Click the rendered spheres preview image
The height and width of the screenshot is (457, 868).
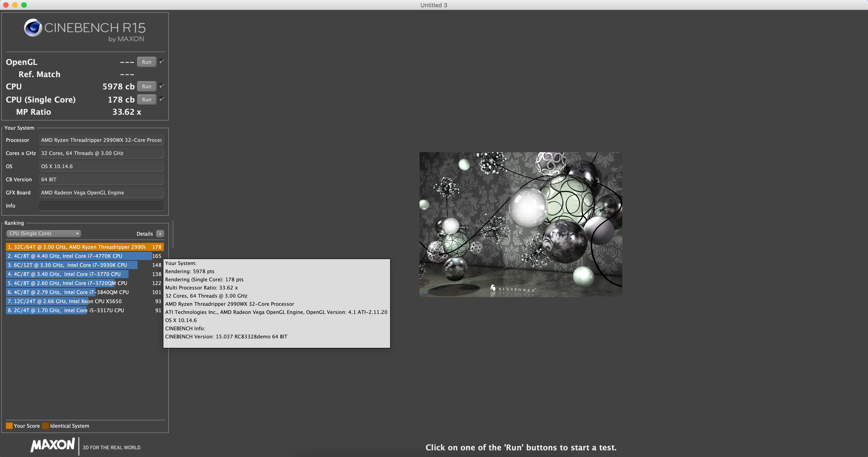[521, 225]
